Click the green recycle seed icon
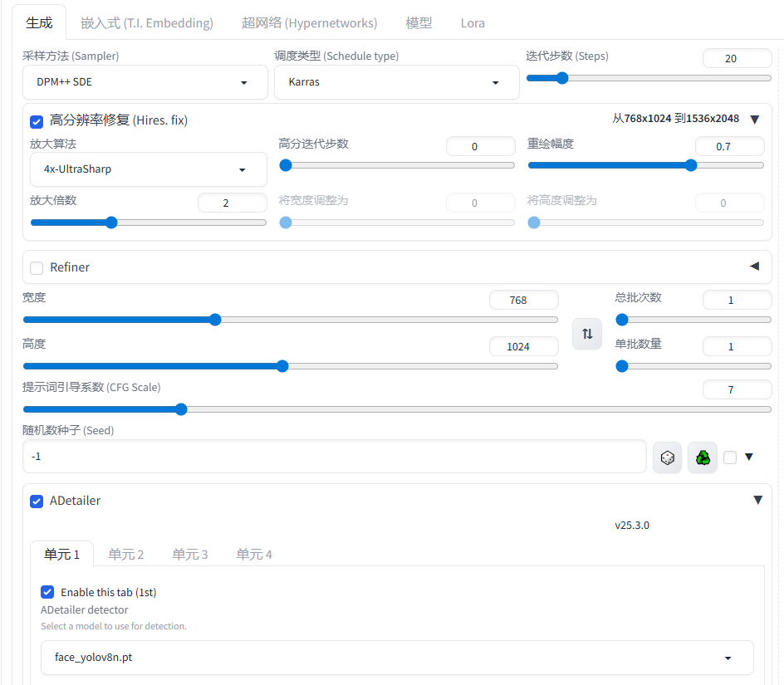This screenshot has width=784, height=685. (x=703, y=457)
